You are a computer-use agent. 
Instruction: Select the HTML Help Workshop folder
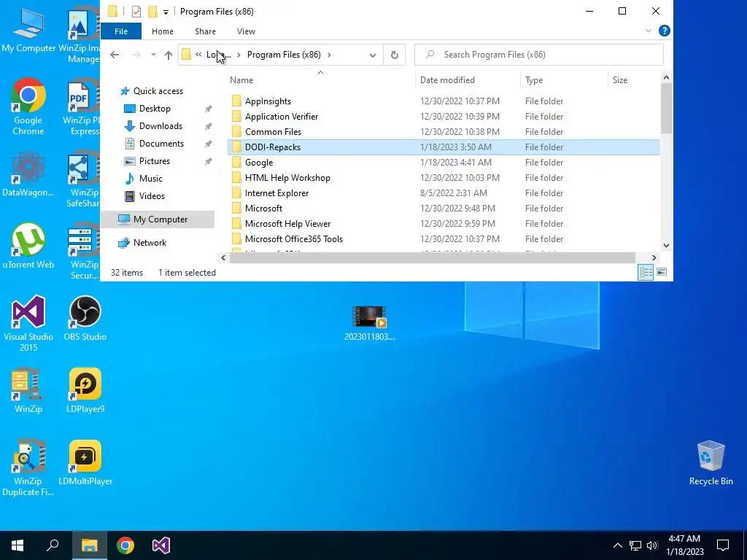click(x=287, y=178)
